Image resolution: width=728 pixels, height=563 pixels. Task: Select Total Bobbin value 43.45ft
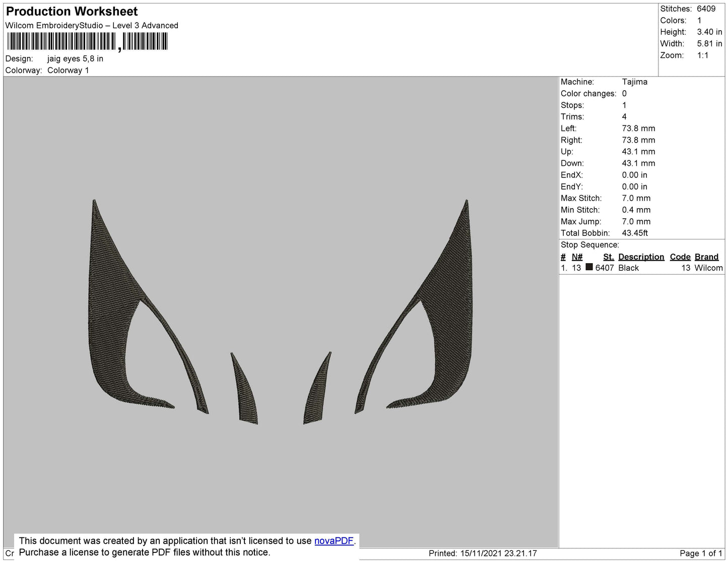coord(635,233)
